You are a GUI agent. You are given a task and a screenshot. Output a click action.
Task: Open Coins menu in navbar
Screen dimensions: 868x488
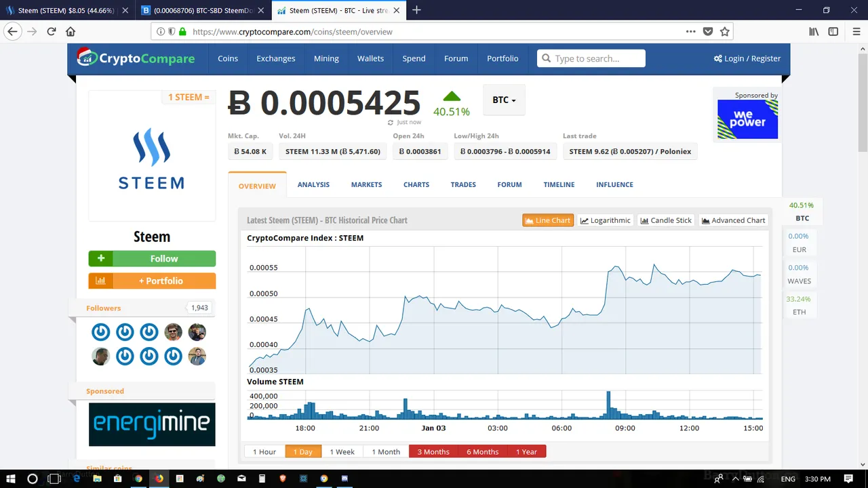[x=228, y=58]
